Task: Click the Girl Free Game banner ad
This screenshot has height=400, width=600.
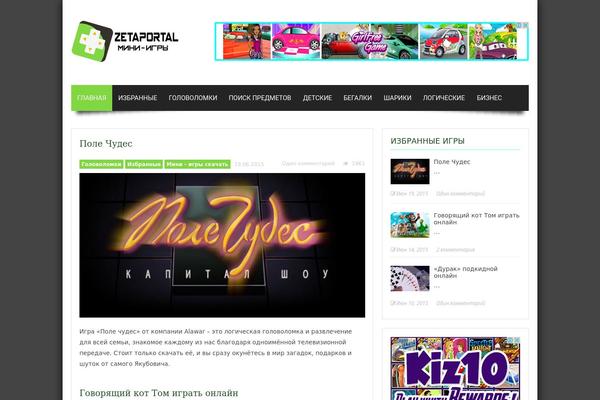Action: click(372, 41)
